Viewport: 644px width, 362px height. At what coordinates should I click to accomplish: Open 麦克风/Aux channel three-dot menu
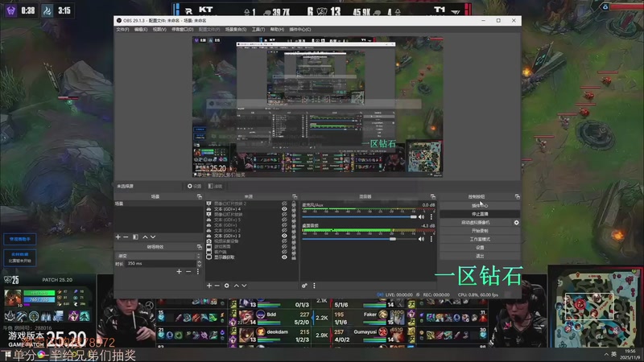[431, 216]
